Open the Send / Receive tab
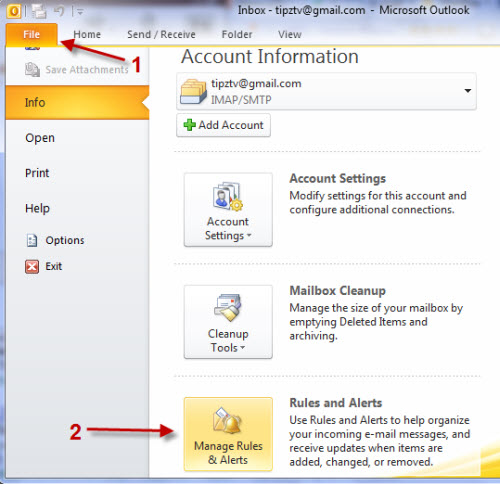Image resolution: width=500 pixels, height=484 pixels. click(161, 34)
